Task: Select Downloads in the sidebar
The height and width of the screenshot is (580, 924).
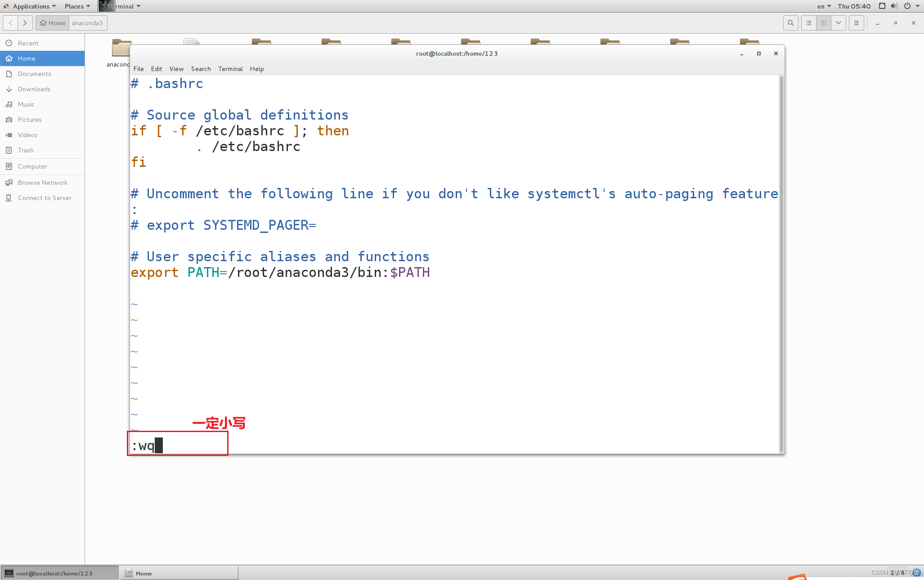Action: (x=34, y=89)
